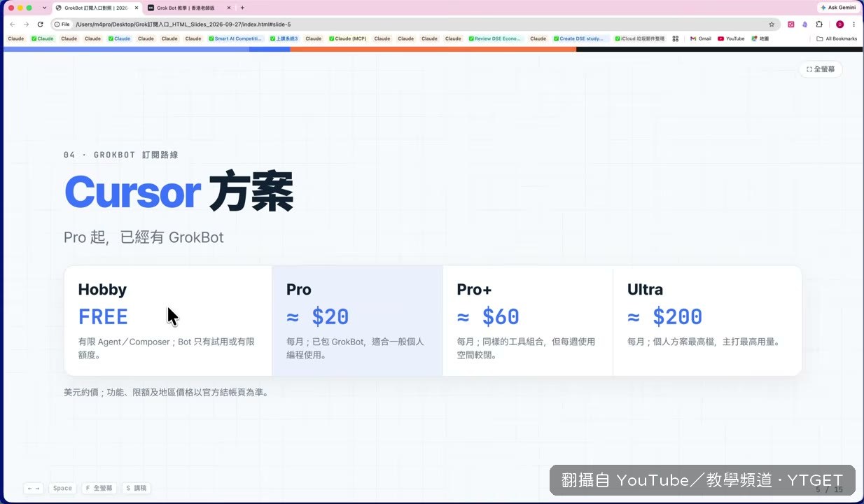Open the Extensions puzzle-piece menu
This screenshot has height=504, width=864.
(819, 24)
